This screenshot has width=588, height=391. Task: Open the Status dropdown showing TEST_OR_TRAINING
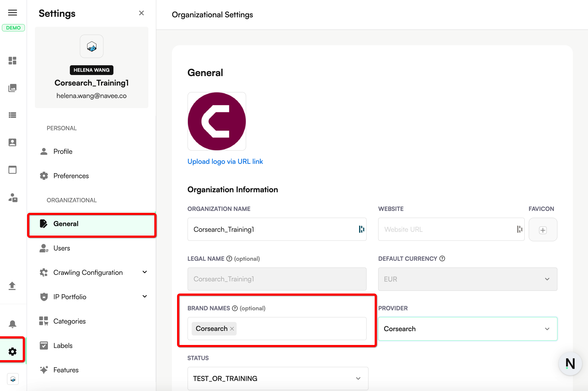[277, 378]
